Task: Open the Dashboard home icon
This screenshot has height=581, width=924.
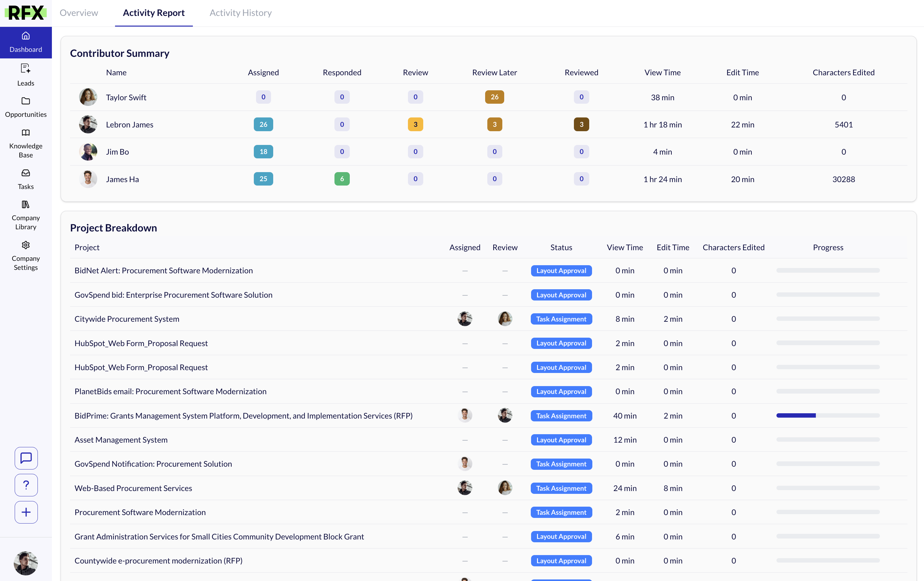Action: click(x=26, y=36)
